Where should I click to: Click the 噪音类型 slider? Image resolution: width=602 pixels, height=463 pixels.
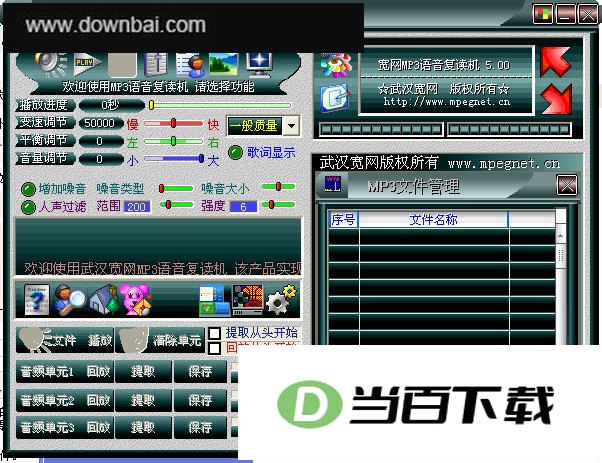(x=176, y=188)
